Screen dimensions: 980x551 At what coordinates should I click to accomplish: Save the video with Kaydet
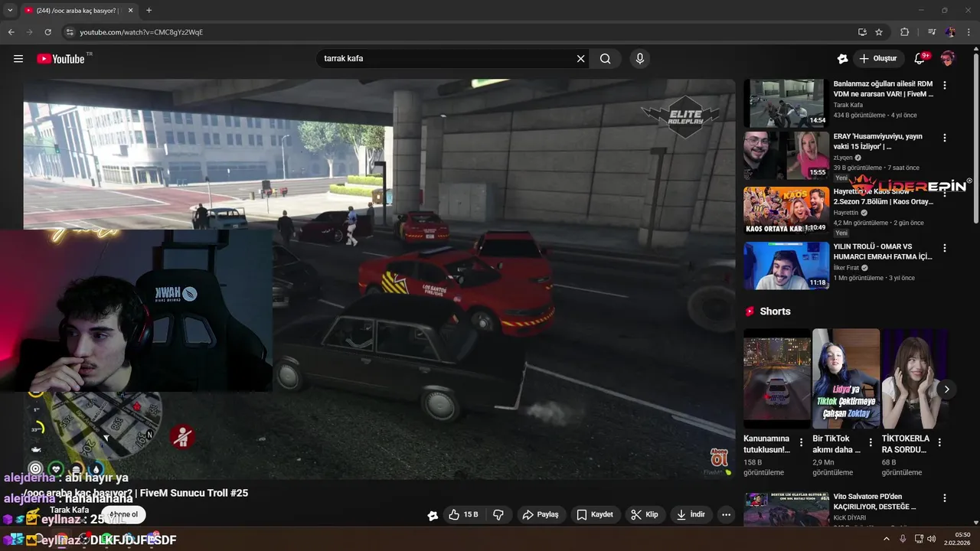pyautogui.click(x=595, y=514)
